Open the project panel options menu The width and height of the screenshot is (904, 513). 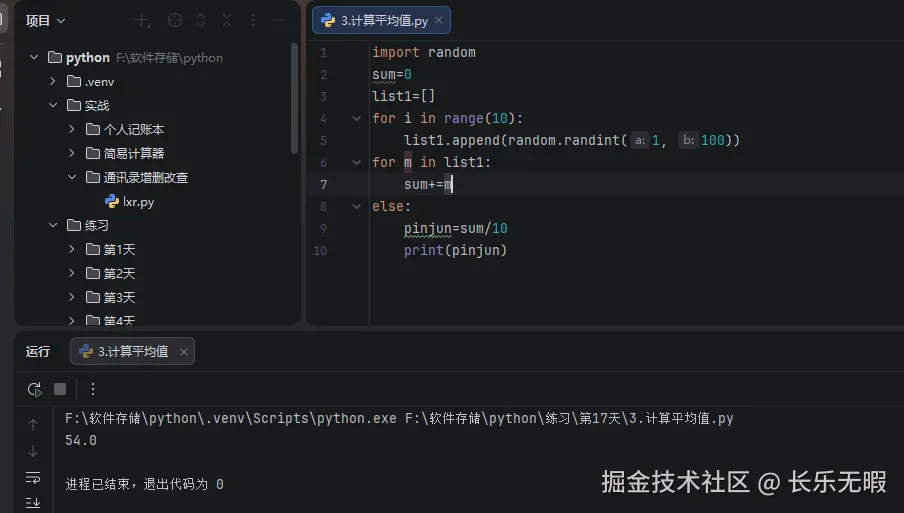[253, 21]
